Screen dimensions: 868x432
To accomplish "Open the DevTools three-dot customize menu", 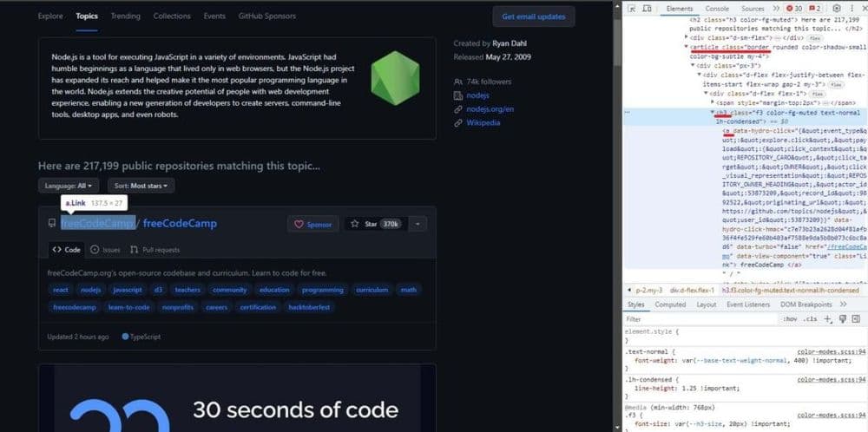I will click(x=851, y=9).
